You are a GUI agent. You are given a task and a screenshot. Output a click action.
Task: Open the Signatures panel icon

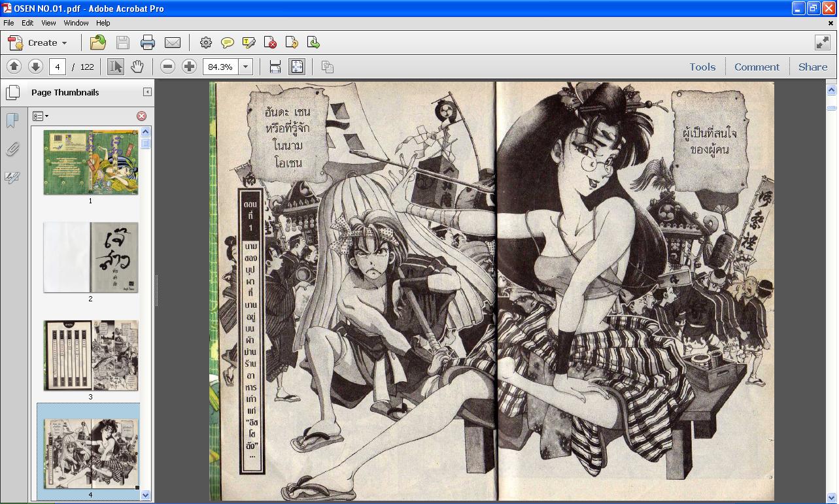pyautogui.click(x=12, y=177)
